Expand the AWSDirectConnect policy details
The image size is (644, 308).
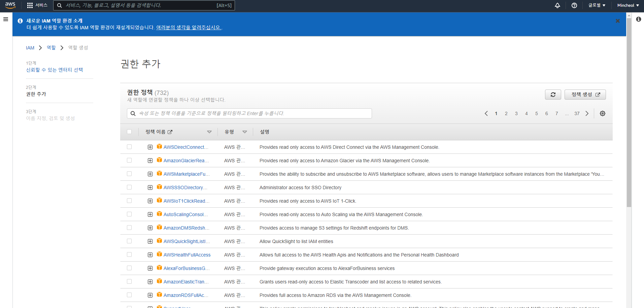click(x=150, y=147)
